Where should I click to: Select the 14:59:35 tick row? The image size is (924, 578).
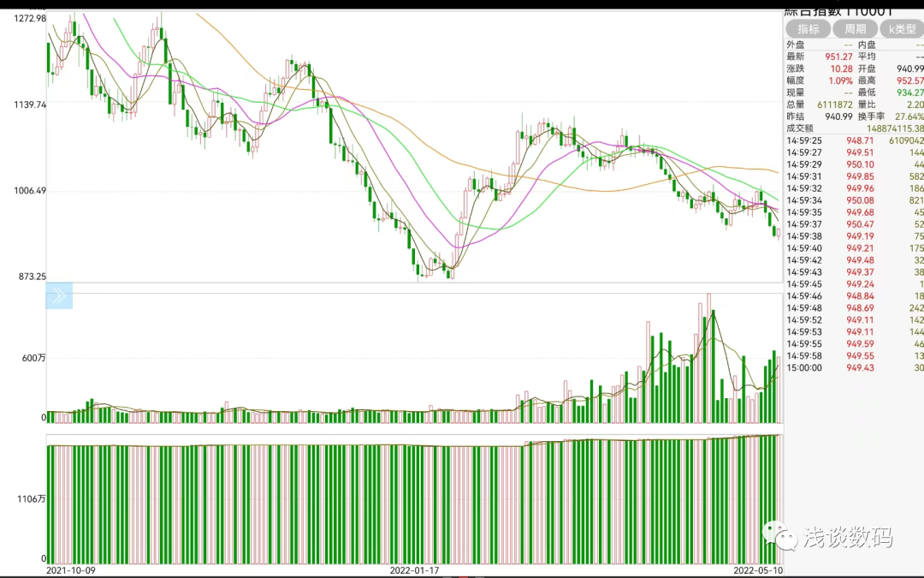855,212
